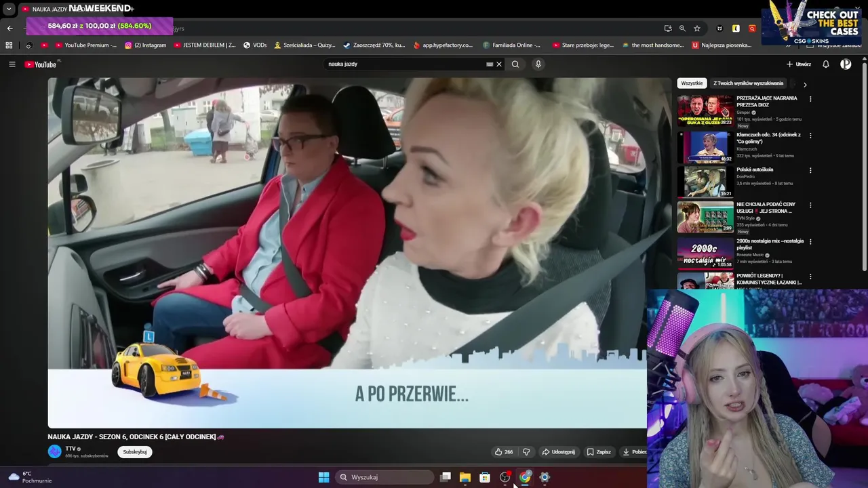
Task: Open the Sześcialiada – Quizy bookmark
Action: (x=304, y=45)
